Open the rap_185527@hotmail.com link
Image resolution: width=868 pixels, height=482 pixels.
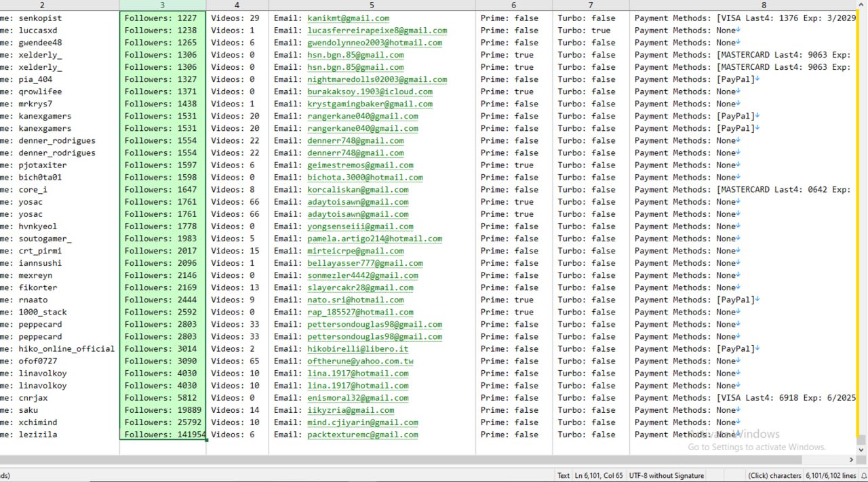point(360,312)
